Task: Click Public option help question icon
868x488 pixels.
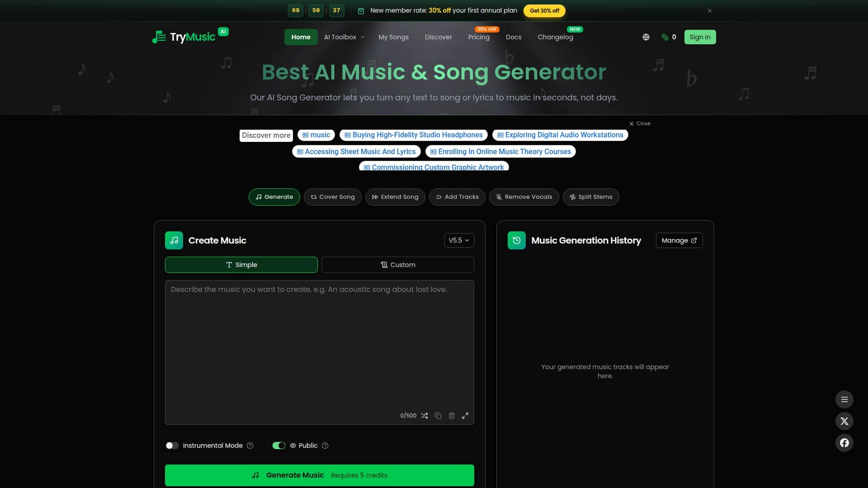Action: click(325, 446)
